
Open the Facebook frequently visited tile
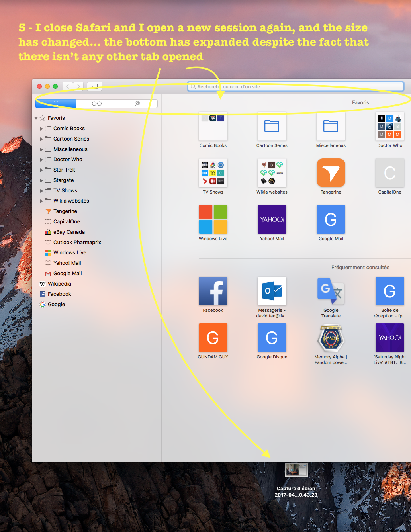[213, 291]
